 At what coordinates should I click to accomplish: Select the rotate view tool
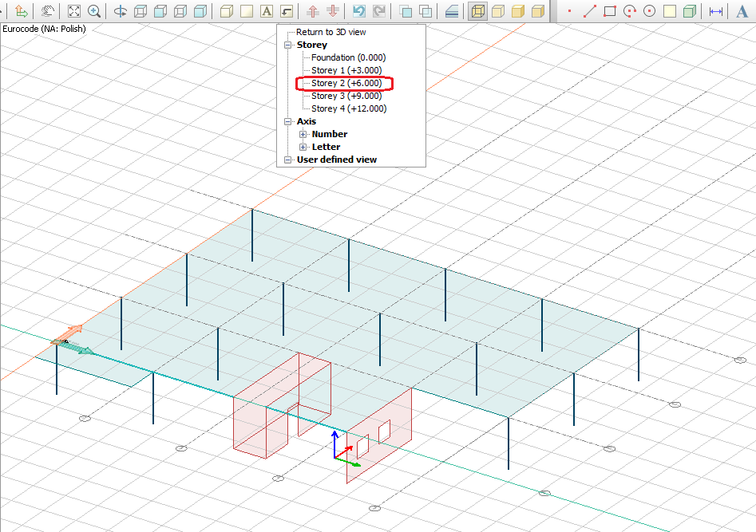coord(121,11)
